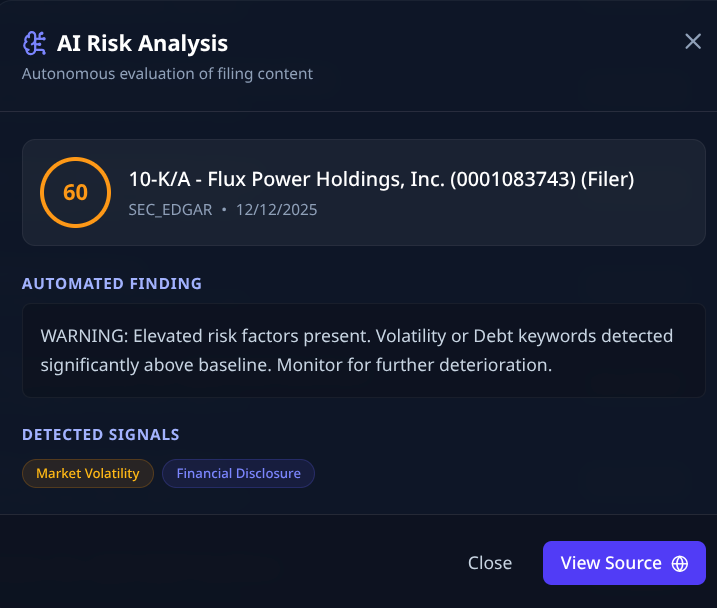Click the WARNING finding text box
Viewport: 717px width, 608px height.
click(x=363, y=350)
